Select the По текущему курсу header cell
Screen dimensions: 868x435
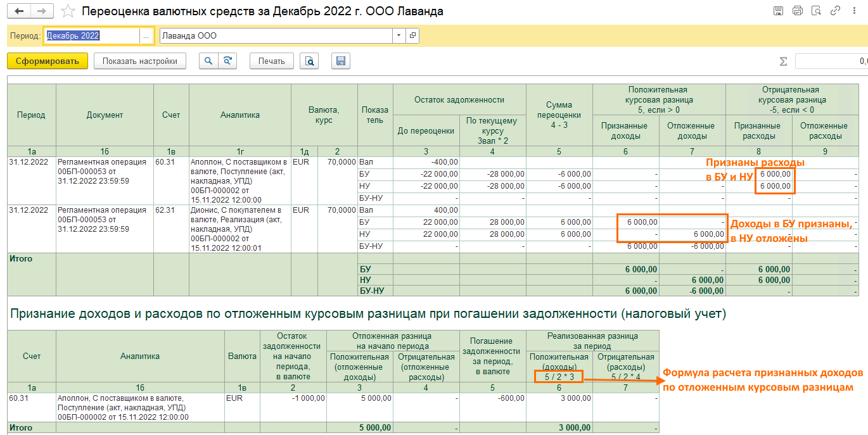click(x=493, y=131)
